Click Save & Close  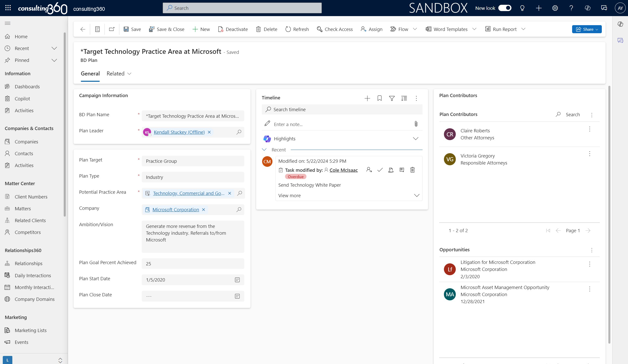pos(167,29)
